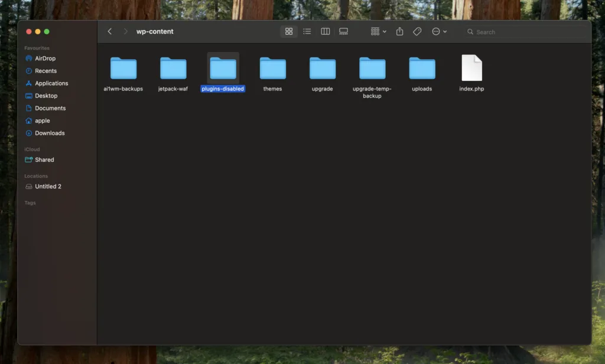Navigate back using the back chevron

coord(109,31)
